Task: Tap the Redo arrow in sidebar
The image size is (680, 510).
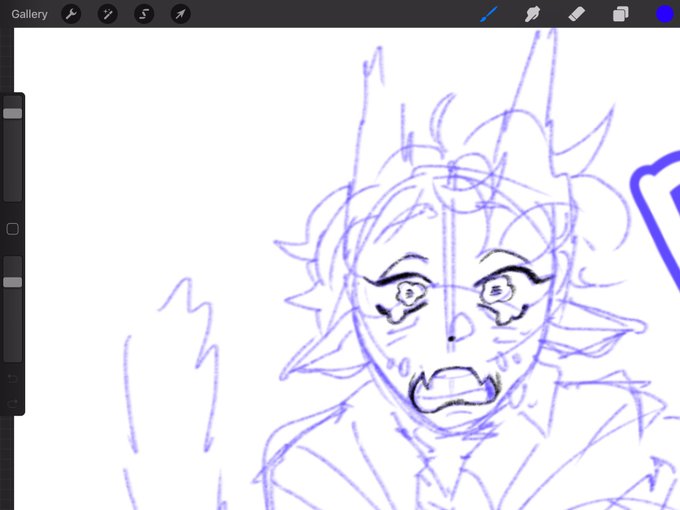Action: click(x=13, y=404)
